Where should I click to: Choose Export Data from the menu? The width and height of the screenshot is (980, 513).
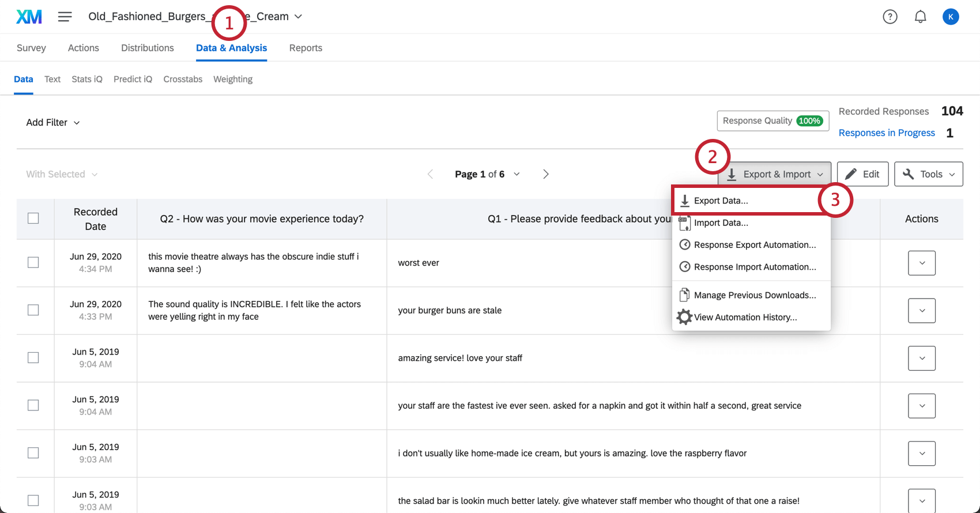coord(721,201)
